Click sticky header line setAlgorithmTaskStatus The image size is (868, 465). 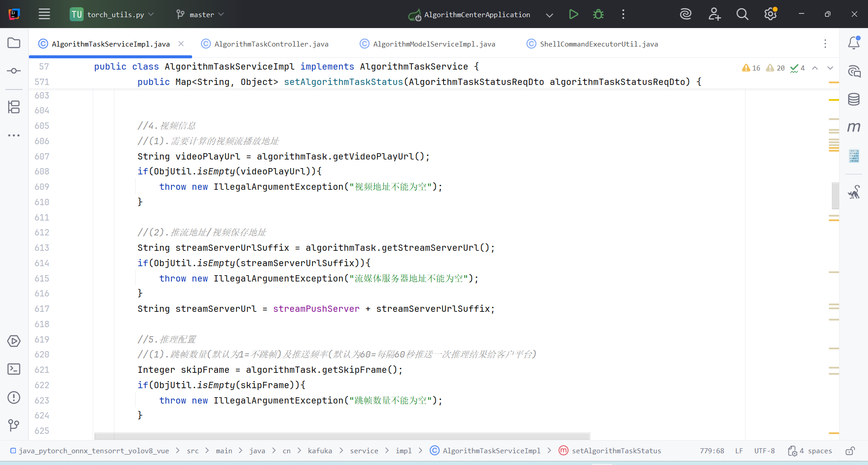click(420, 82)
